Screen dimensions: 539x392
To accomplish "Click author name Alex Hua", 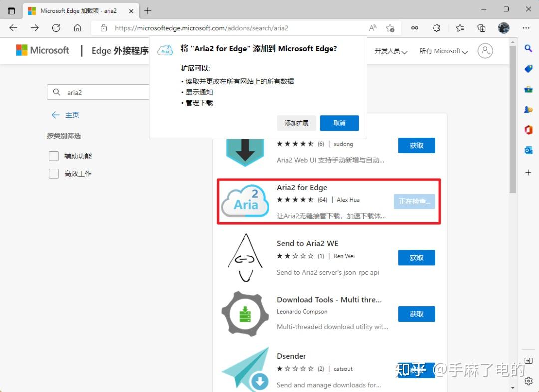I will pos(348,200).
